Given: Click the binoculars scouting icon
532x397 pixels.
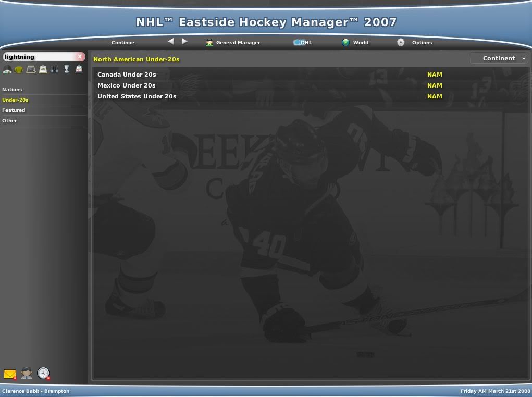Looking at the screenshot, I should click(x=55, y=70).
